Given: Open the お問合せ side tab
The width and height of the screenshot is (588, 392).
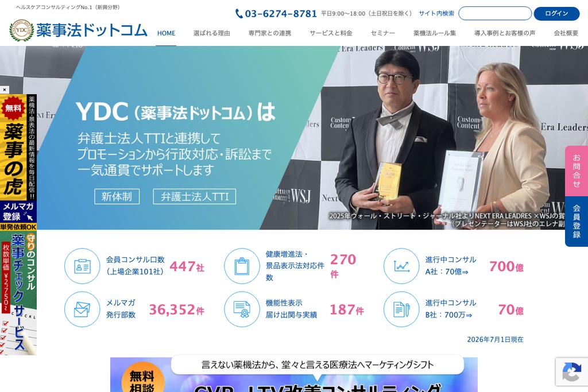Looking at the screenshot, I should coord(577,171).
